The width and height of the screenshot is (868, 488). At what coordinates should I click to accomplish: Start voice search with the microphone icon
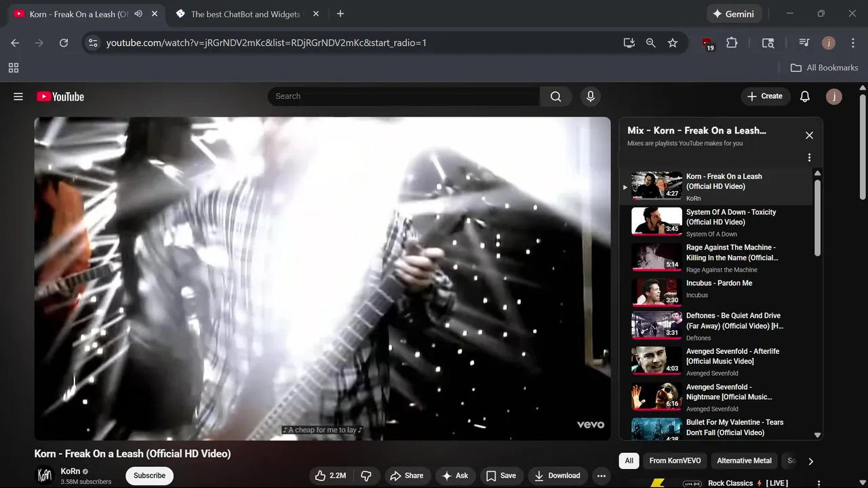[590, 96]
